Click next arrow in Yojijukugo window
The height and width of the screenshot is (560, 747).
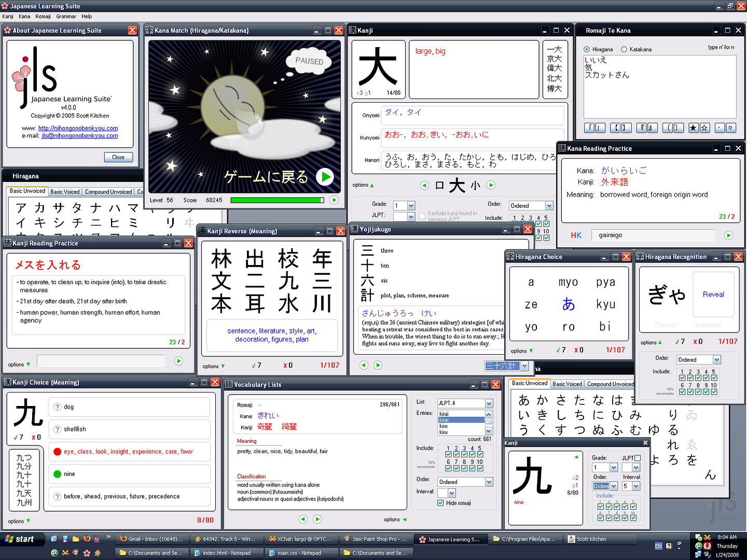point(378,365)
